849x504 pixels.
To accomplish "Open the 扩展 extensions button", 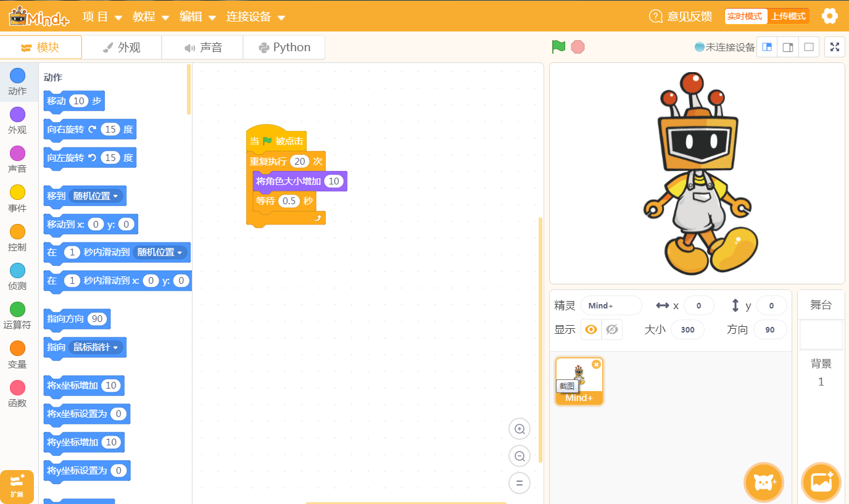I will pos(17,486).
